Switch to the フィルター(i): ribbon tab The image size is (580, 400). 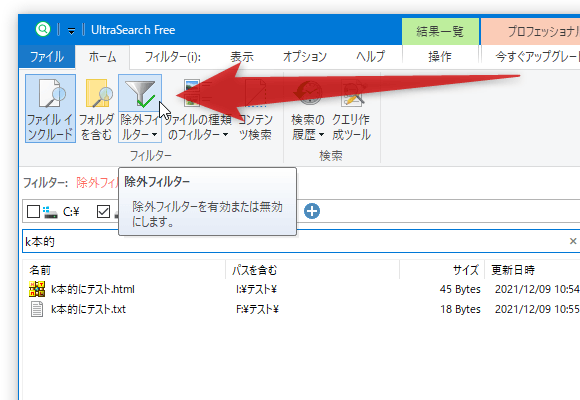point(173,57)
